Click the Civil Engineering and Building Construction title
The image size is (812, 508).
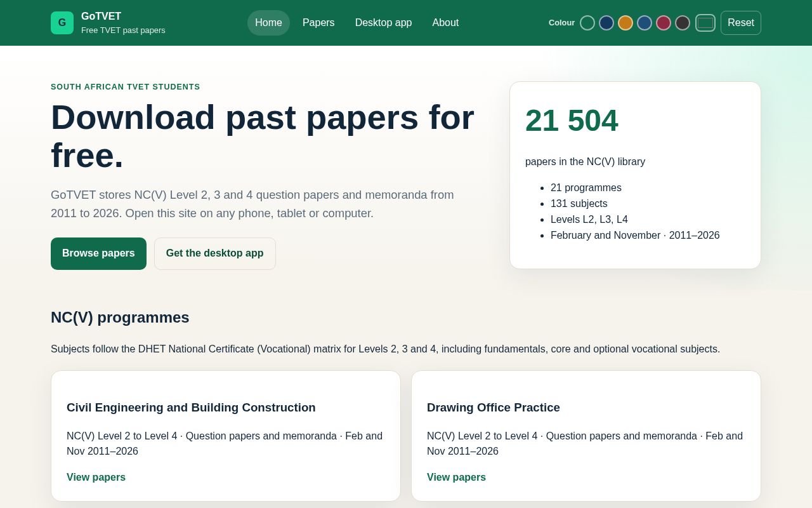191,408
